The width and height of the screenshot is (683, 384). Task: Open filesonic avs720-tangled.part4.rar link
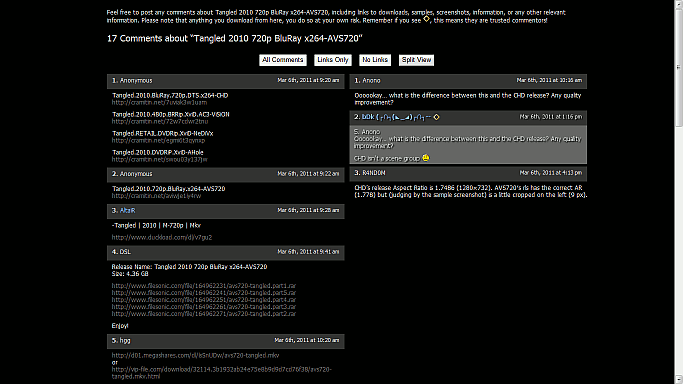tap(203, 300)
